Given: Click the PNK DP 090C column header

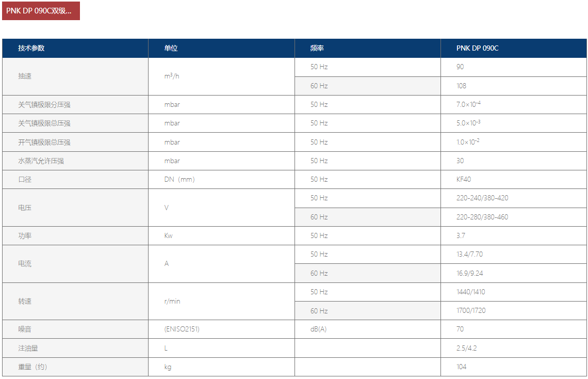Looking at the screenshot, I should 477,48.
